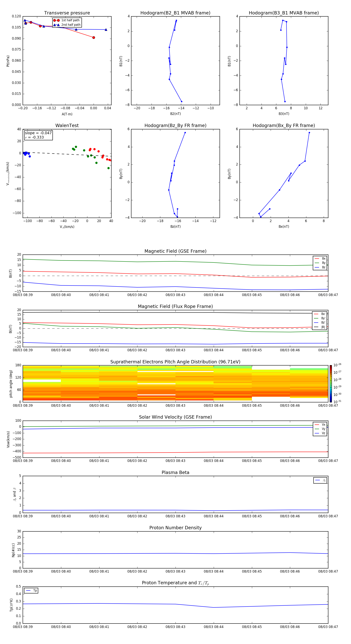Click the 'B3(nT)' x-axis label
This screenshot has height=644, width=351.
[284, 114]
